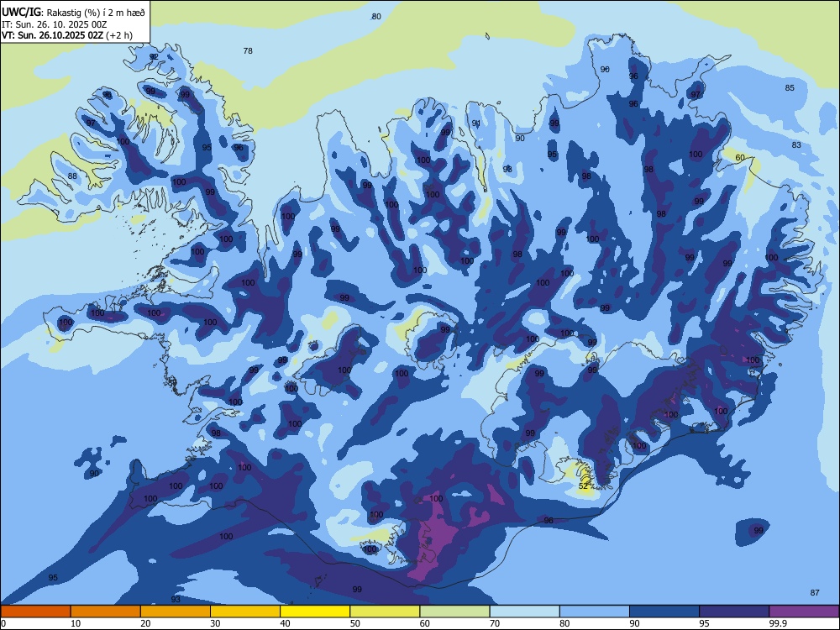Click the '93' value near the bottom edge

tap(176, 599)
